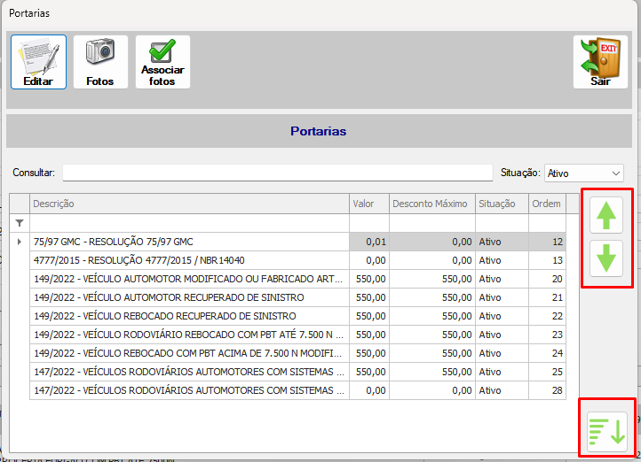
Task: Click the row indicator arrow for 75/97 GMC
Action: point(19,242)
